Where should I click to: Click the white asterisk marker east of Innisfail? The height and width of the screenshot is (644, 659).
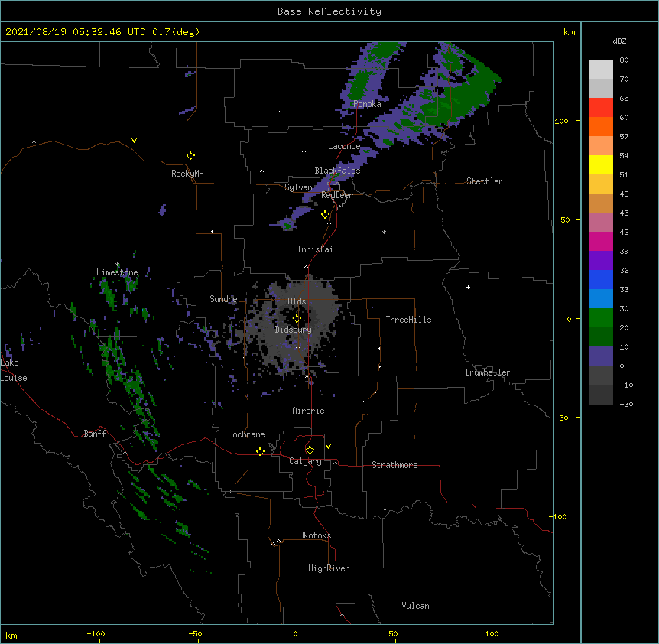point(384,232)
